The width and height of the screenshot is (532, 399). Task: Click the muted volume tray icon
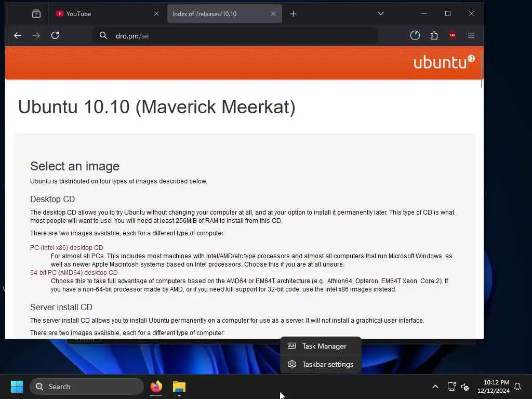(x=465, y=387)
